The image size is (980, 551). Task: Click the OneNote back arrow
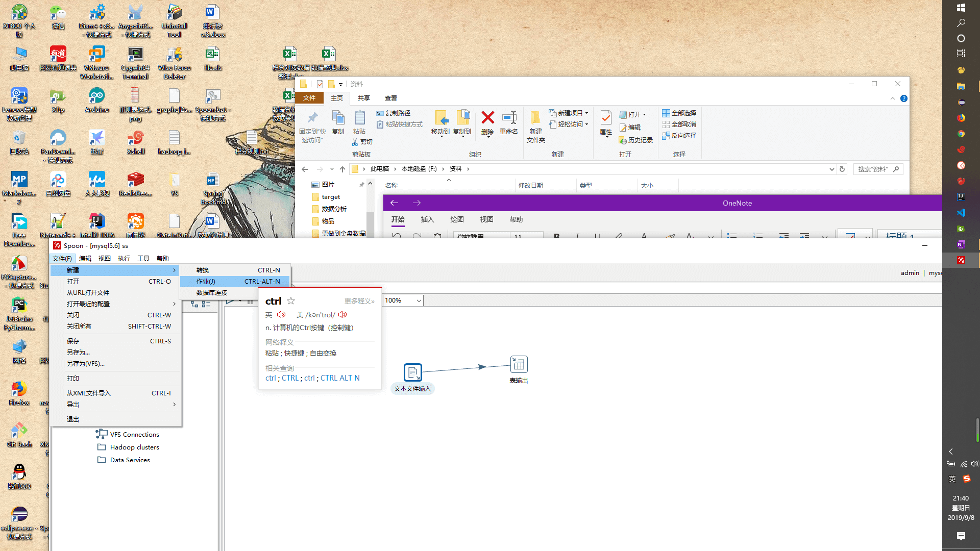tap(394, 203)
